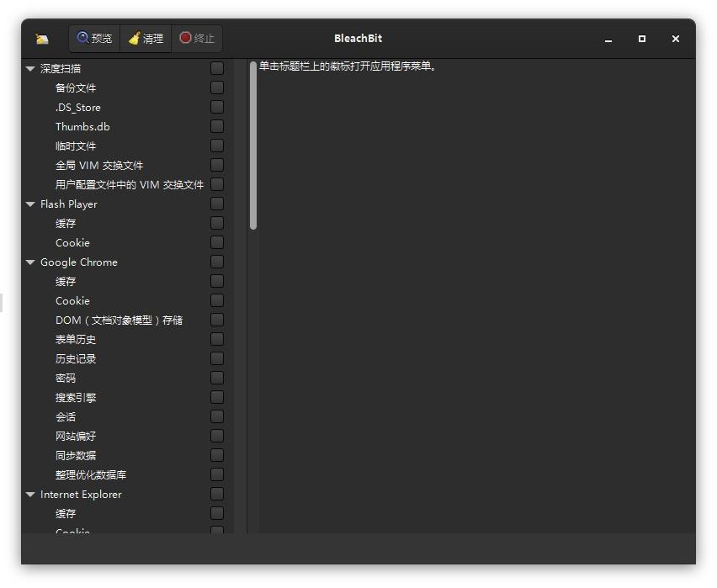717x588 pixels.
Task: Close the BleachBit window
Action: click(676, 39)
